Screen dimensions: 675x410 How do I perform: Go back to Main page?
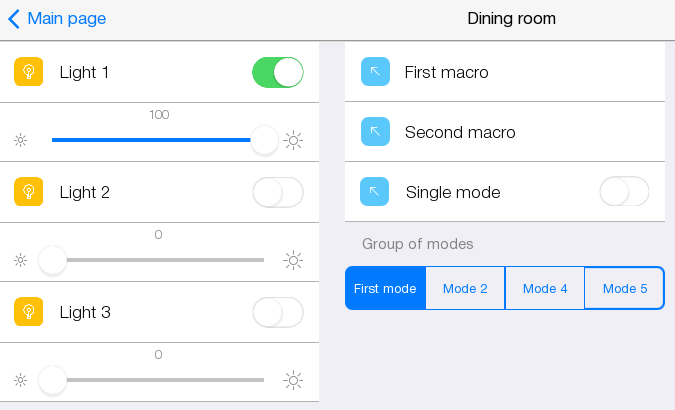coord(57,18)
